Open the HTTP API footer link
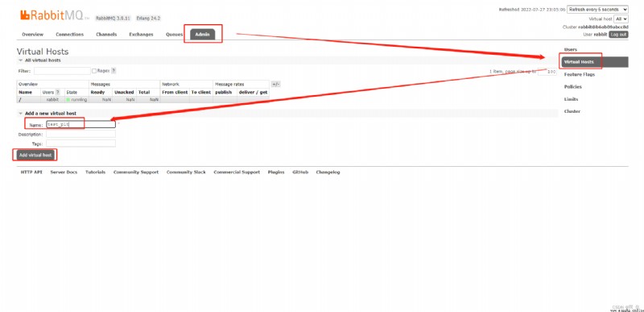The width and height of the screenshot is (644, 312). coord(31,173)
